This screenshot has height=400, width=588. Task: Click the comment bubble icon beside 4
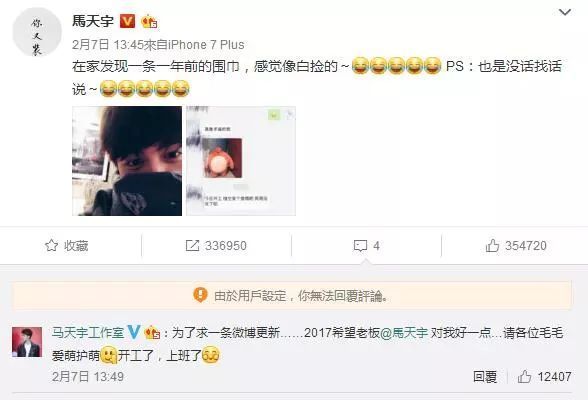point(360,246)
